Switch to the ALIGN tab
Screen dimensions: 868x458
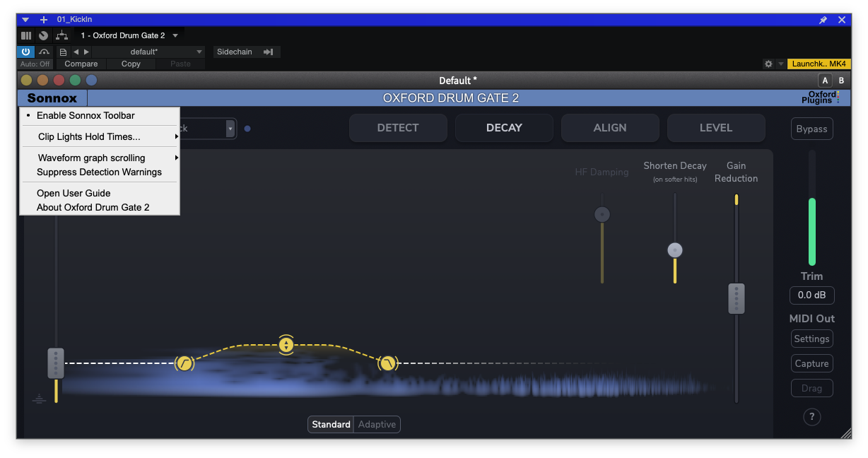coord(610,128)
